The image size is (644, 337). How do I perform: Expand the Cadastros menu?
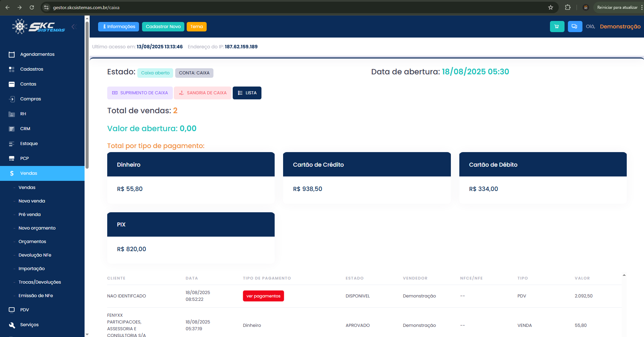(32, 69)
